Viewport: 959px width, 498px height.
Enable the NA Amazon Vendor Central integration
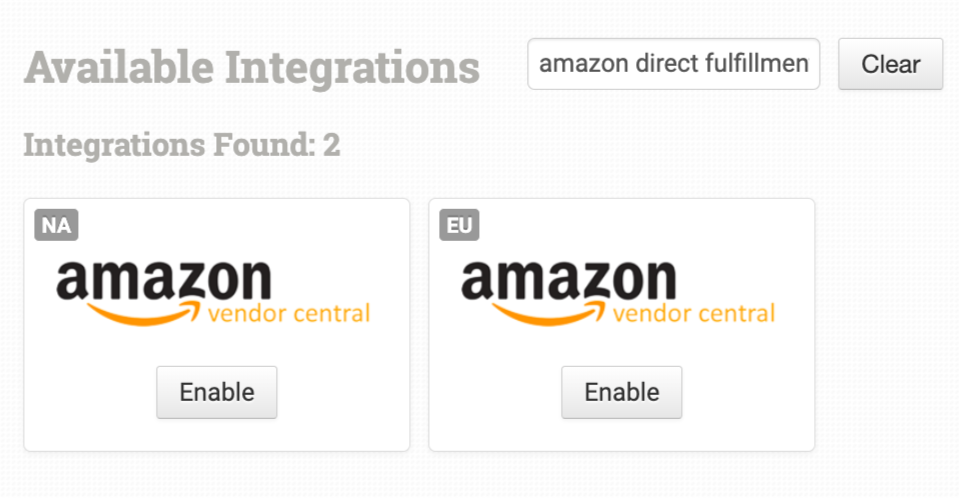pos(216,392)
